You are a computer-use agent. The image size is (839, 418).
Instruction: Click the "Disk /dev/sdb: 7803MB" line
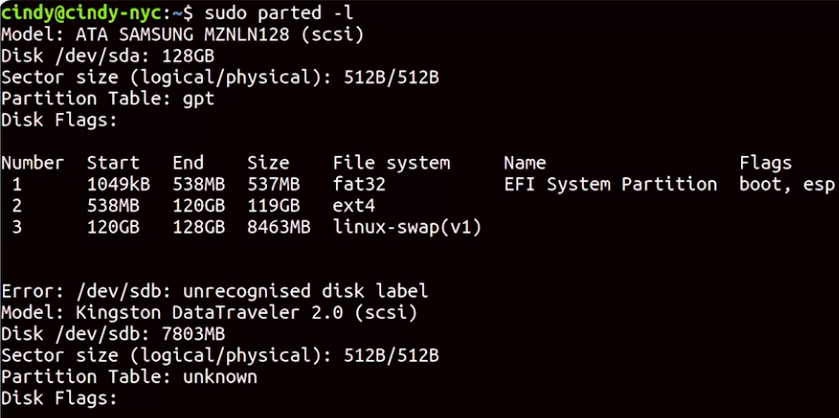(x=113, y=334)
